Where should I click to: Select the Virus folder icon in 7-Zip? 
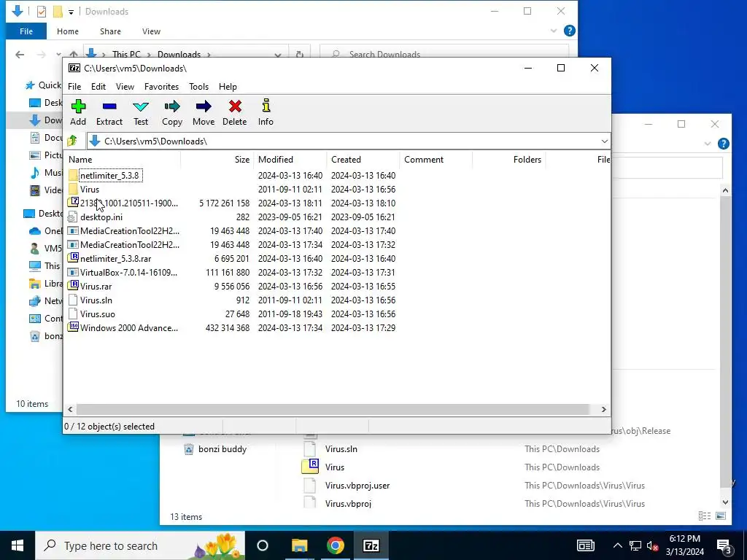tap(73, 189)
